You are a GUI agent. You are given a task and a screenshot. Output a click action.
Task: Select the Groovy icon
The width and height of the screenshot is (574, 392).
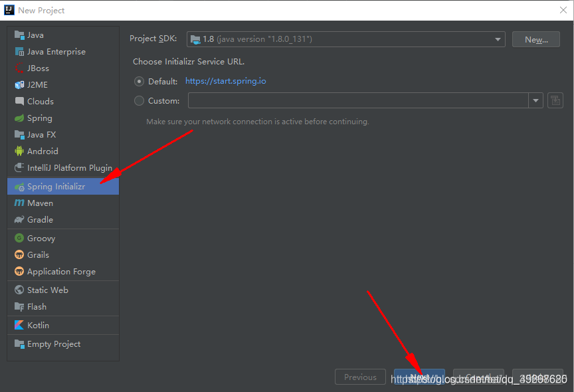(x=19, y=238)
